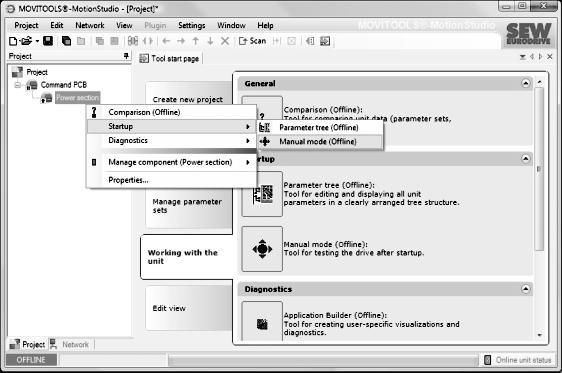Click the OFFLINE status bar label

tap(31, 360)
